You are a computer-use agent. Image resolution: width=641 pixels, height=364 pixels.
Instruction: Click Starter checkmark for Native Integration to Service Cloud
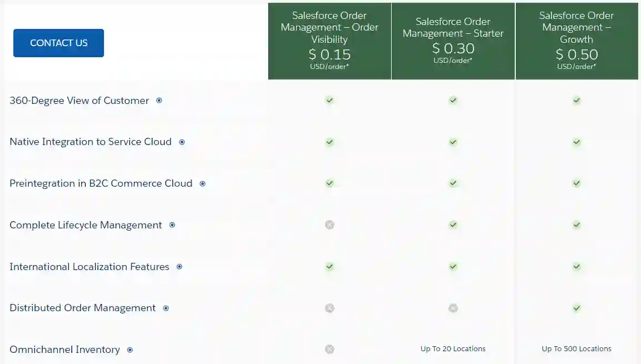453,142
